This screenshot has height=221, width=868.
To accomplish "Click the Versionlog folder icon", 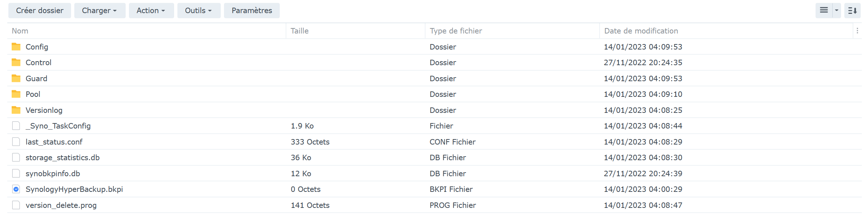I will (x=16, y=110).
